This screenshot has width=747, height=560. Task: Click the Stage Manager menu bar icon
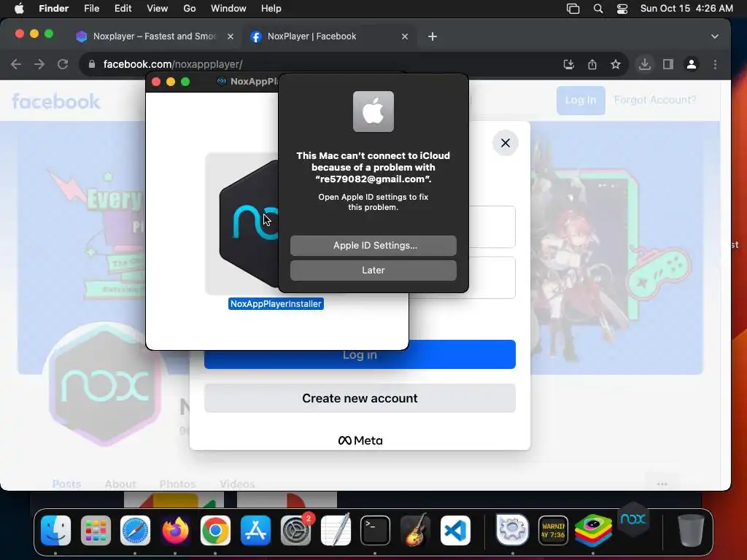(573, 9)
